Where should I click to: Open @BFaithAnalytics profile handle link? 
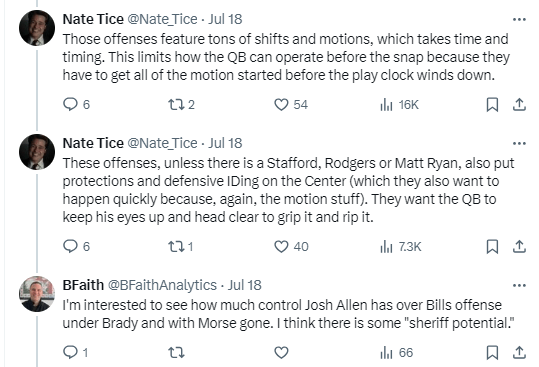tap(162, 285)
